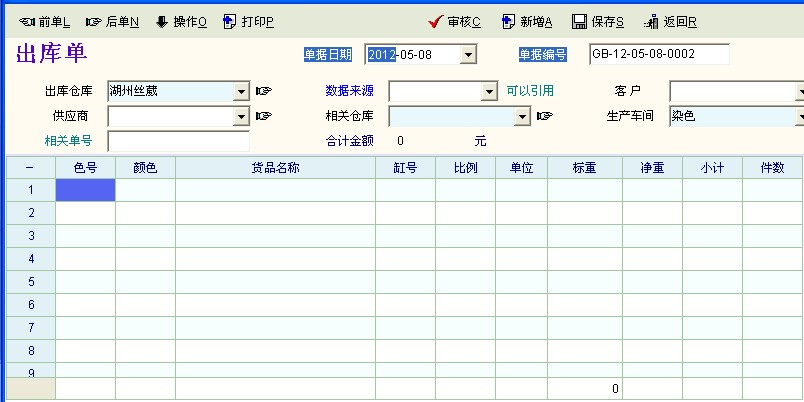
Task: Click the hand pointer beside 相关仓库
Action: [x=544, y=116]
